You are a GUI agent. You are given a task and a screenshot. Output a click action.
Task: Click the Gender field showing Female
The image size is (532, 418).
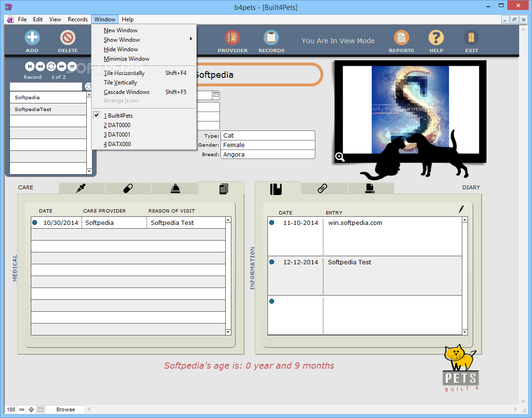point(268,145)
